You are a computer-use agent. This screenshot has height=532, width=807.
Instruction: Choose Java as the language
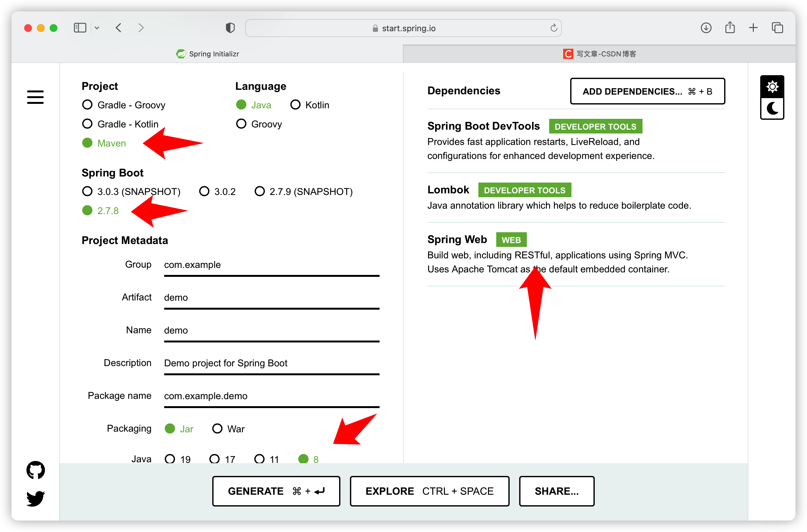[x=253, y=105]
